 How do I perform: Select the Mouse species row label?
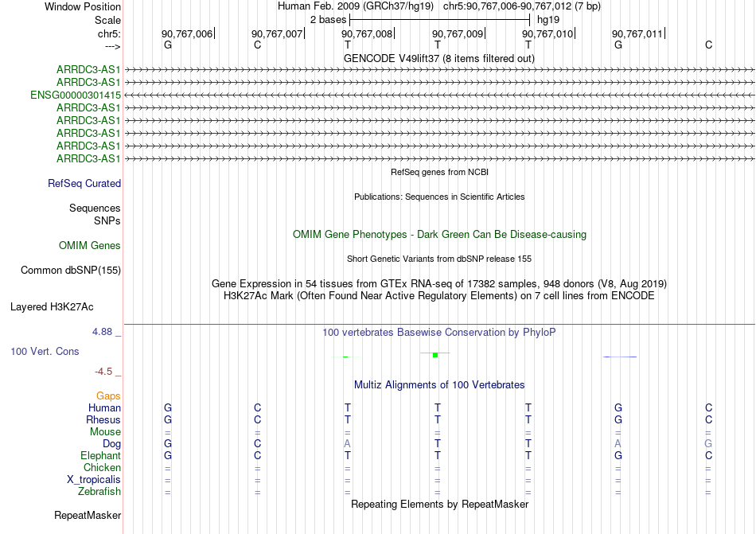pos(106,432)
